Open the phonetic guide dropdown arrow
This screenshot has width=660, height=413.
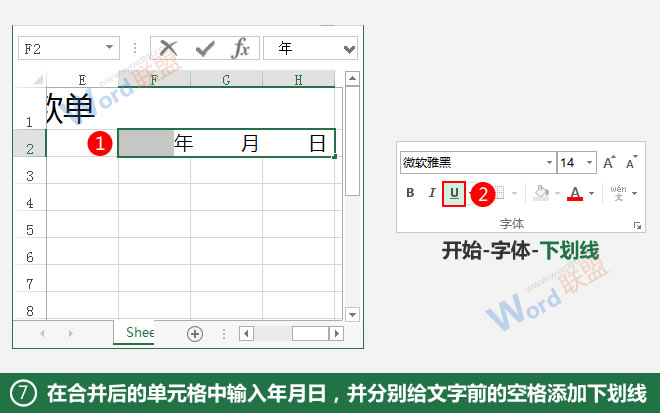(x=634, y=193)
